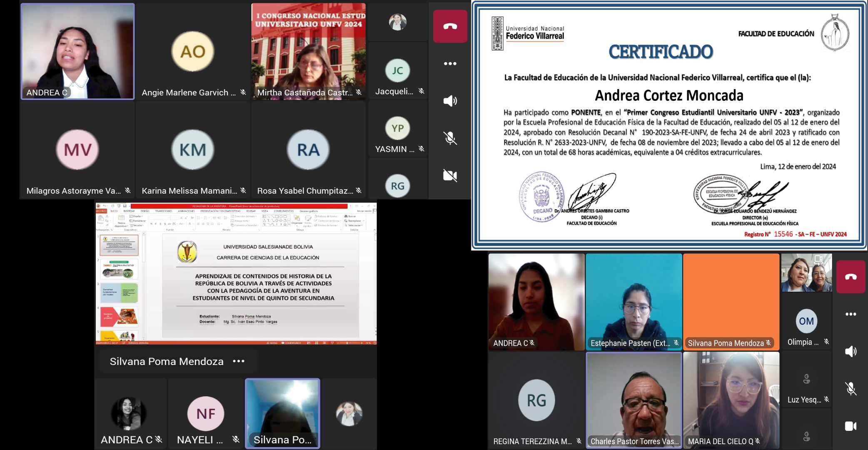
Task: Click the Buscar binoculars icon in the ribbon
Action: (347, 216)
